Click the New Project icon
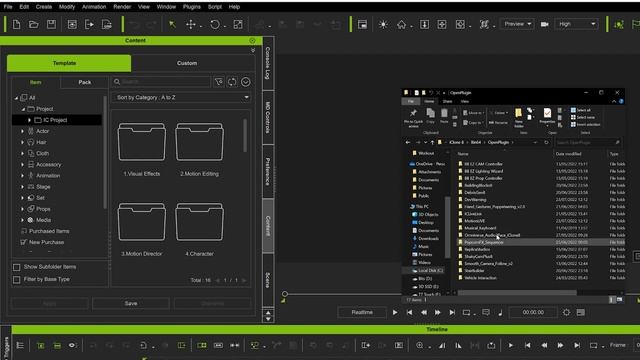 point(16,24)
